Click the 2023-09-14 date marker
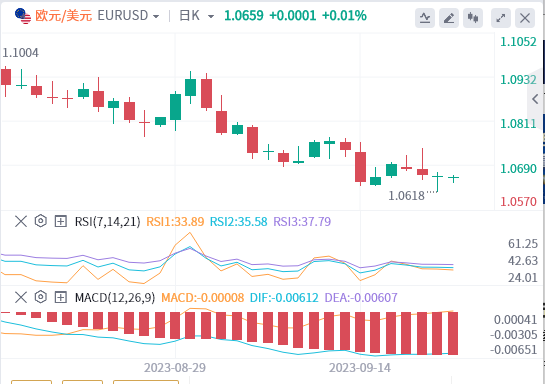This screenshot has height=384, width=545. [360, 368]
